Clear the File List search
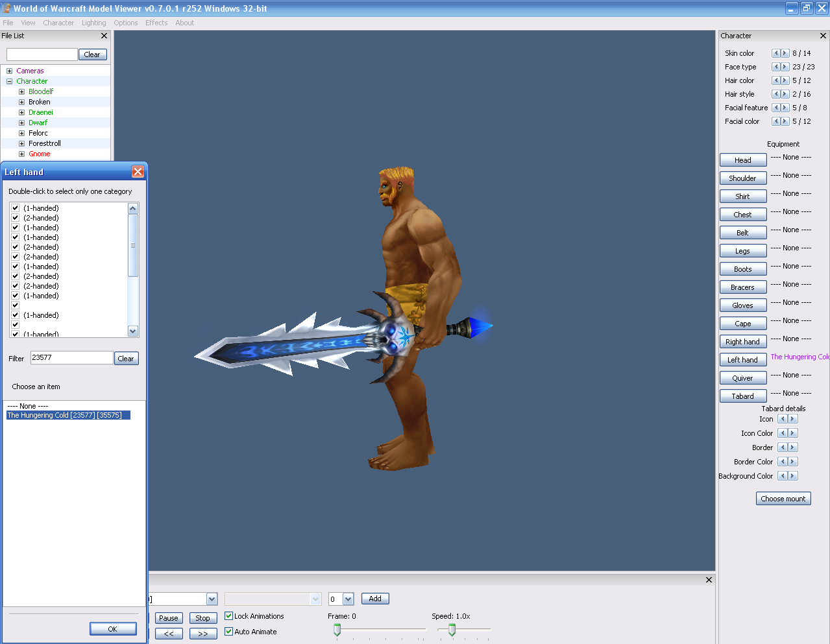 (92, 54)
